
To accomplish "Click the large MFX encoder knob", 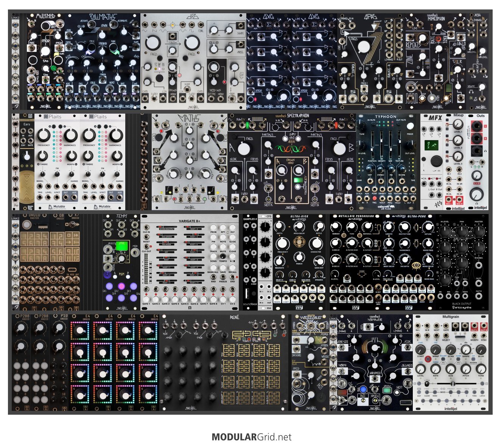I will [x=436, y=161].
